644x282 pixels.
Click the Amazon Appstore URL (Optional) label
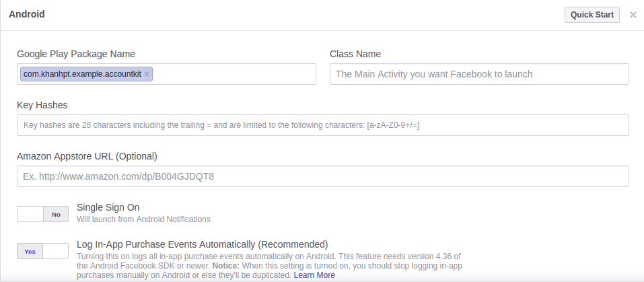[x=87, y=156]
